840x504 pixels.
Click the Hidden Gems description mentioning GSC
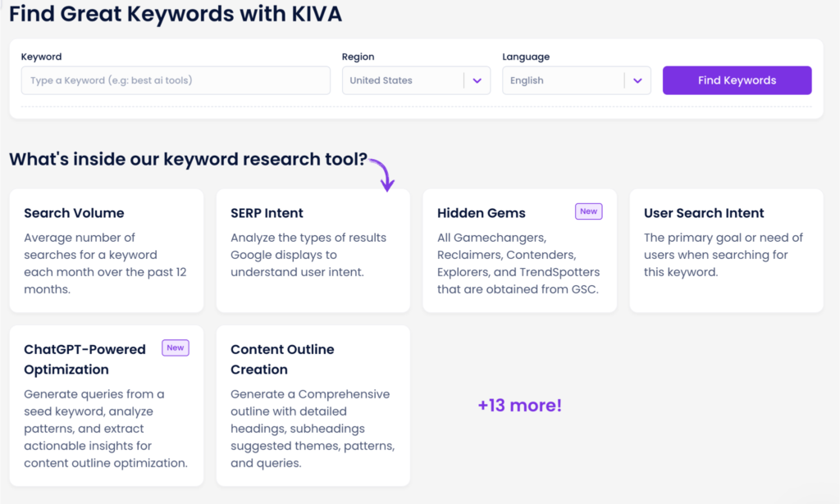pos(518,263)
